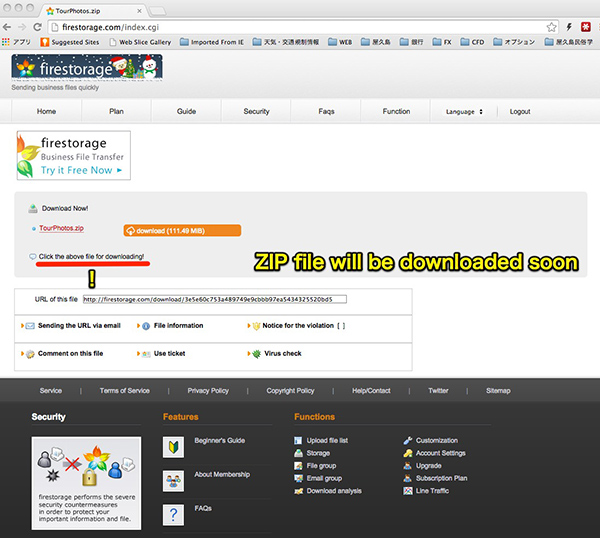The height and width of the screenshot is (538, 600).
Task: Open Privacy Policy footer link
Action: click(x=208, y=391)
